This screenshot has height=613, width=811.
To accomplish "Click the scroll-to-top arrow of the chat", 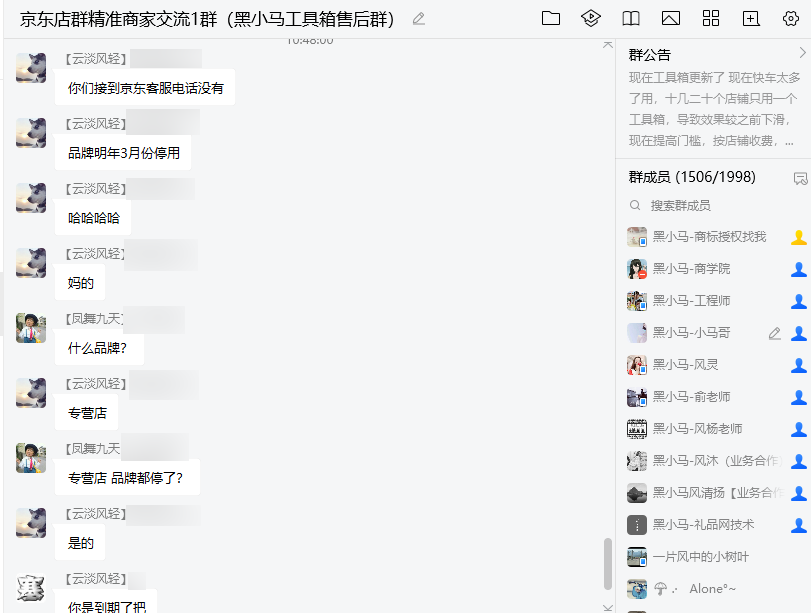I will (x=608, y=45).
